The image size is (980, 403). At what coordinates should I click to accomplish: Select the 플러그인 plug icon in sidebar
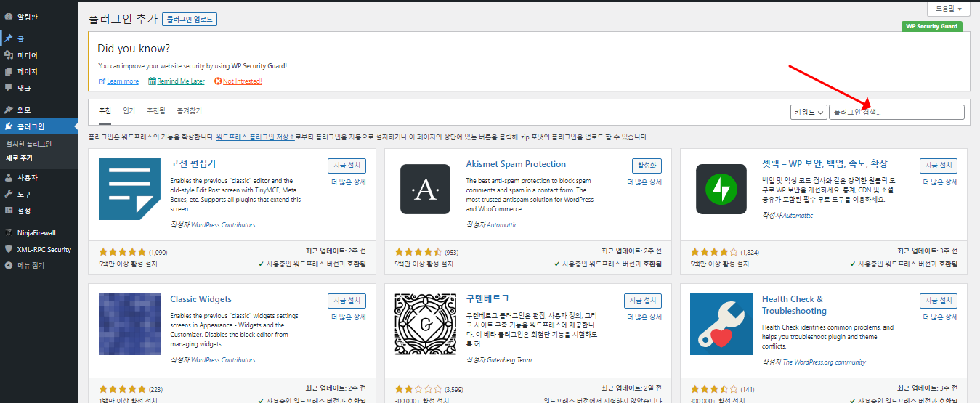click(9, 126)
